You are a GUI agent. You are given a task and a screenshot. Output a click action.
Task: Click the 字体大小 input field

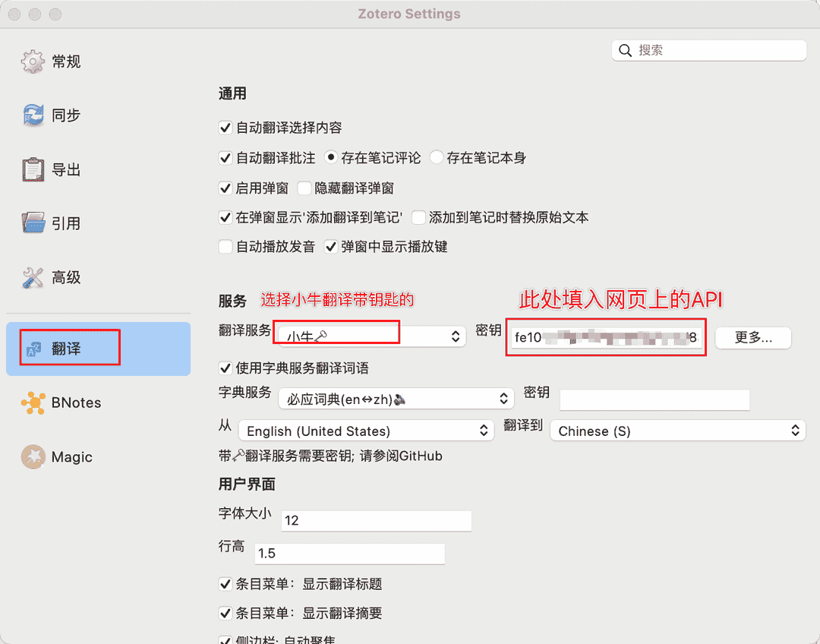[x=376, y=520]
